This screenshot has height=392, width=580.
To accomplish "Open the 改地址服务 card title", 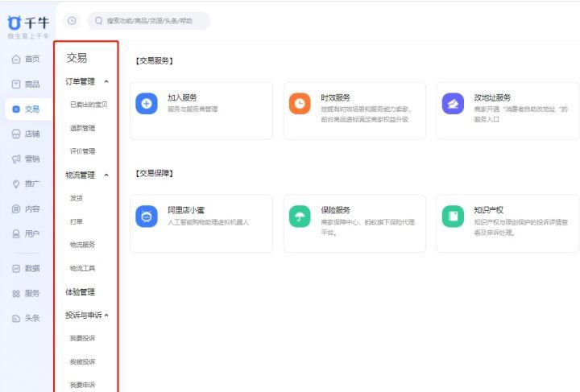I will tap(492, 97).
